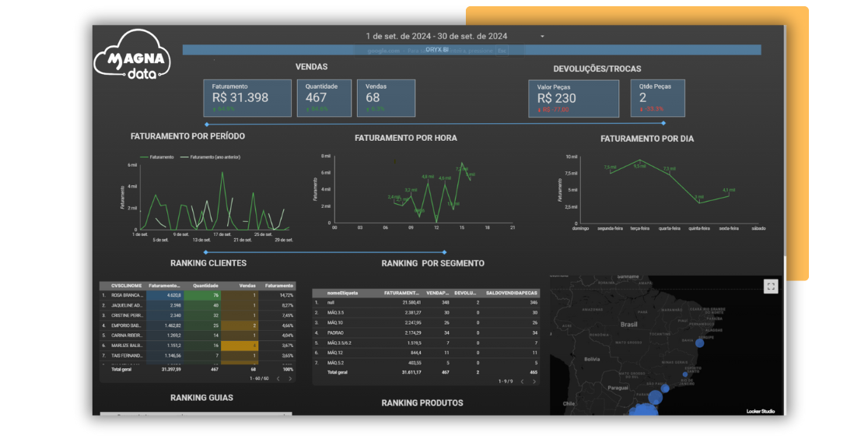
Task: Go to next page in Ranking Clientes table
Action: (x=290, y=378)
